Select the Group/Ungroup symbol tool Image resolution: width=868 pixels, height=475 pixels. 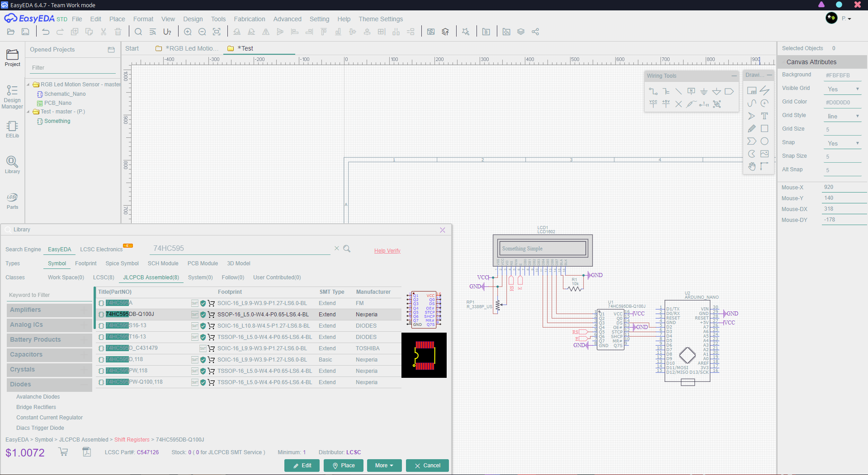pyautogui.click(x=717, y=104)
